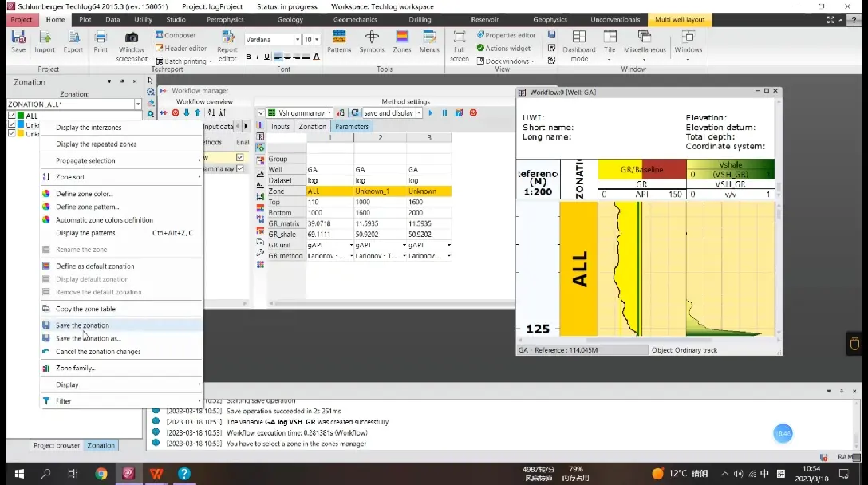Open GR method dropdown in column 2

404,256
